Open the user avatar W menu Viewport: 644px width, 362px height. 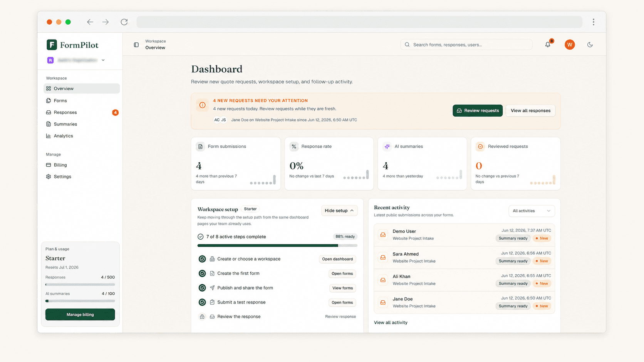click(x=570, y=45)
